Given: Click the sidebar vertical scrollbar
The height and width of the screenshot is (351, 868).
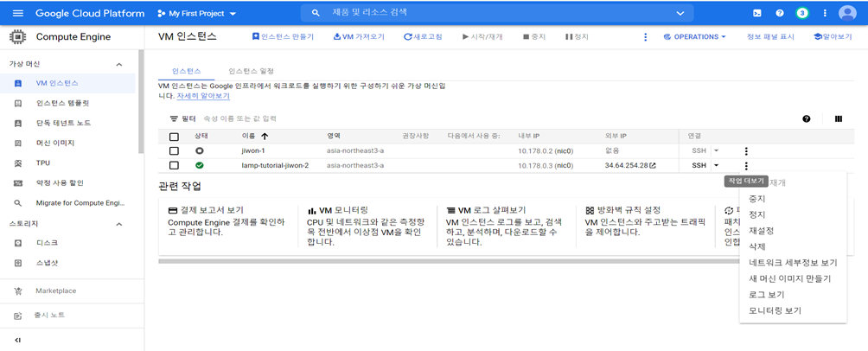Looking at the screenshot, I should pyautogui.click(x=141, y=101).
